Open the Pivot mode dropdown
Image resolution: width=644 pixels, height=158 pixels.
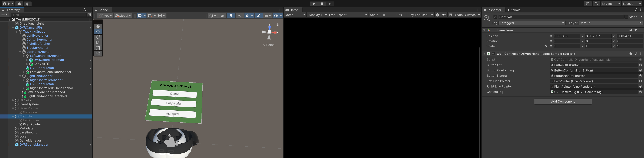click(x=105, y=15)
